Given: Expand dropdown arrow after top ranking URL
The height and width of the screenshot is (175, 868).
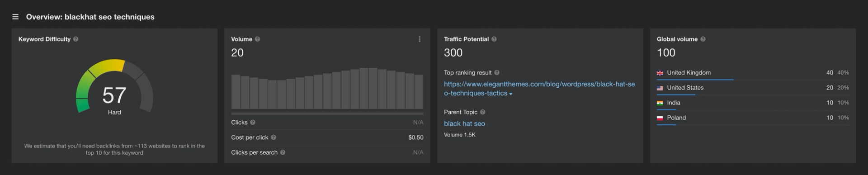Looking at the screenshot, I should [511, 94].
